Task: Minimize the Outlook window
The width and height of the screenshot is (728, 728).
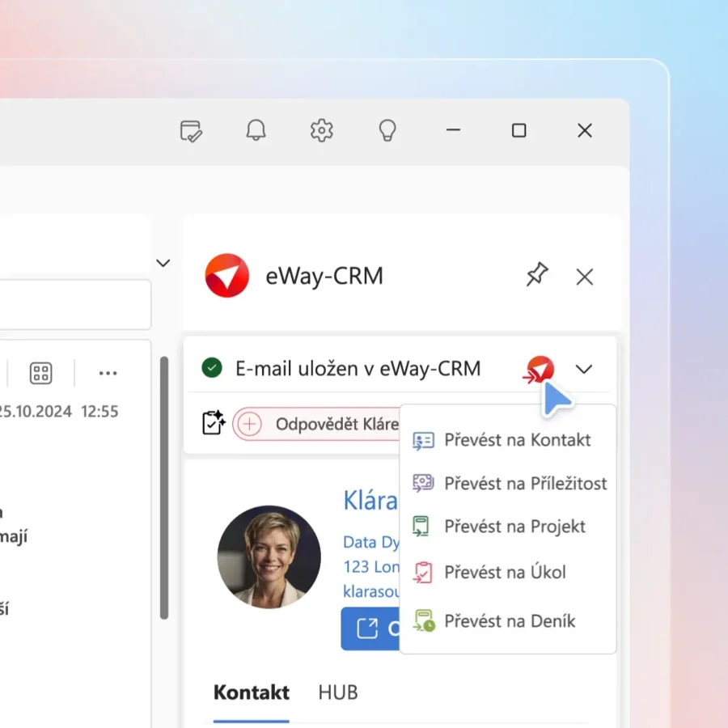Action: [453, 130]
